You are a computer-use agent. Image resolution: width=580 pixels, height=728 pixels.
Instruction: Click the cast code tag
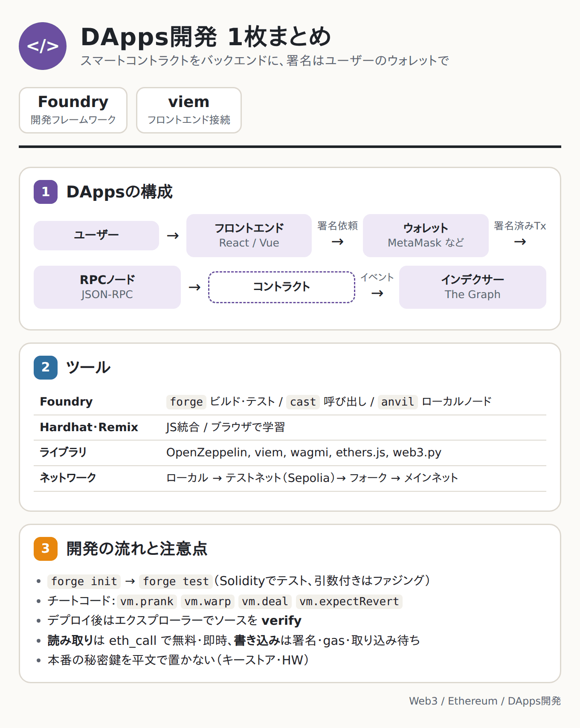click(303, 402)
